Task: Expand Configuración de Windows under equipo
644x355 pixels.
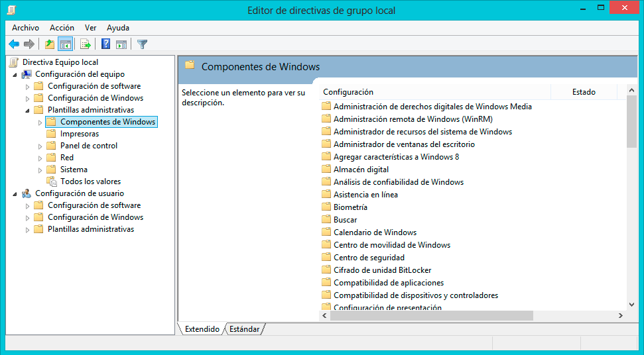Action: click(27, 99)
